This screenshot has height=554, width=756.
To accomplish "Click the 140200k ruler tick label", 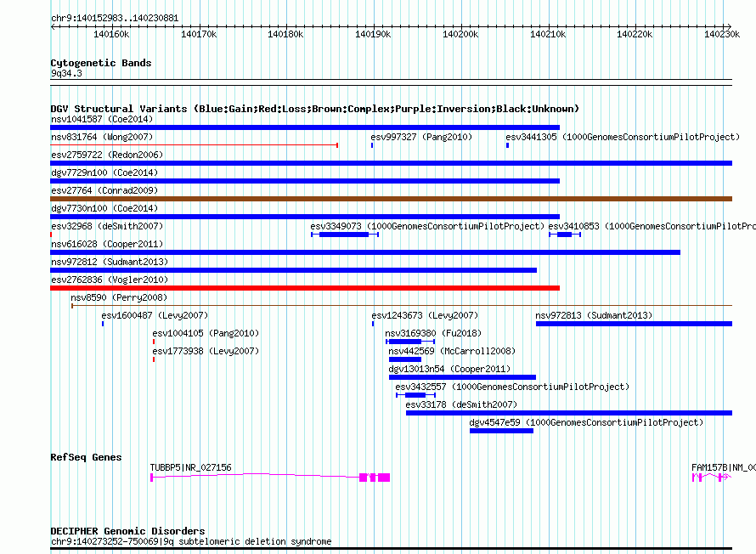I will [460, 34].
